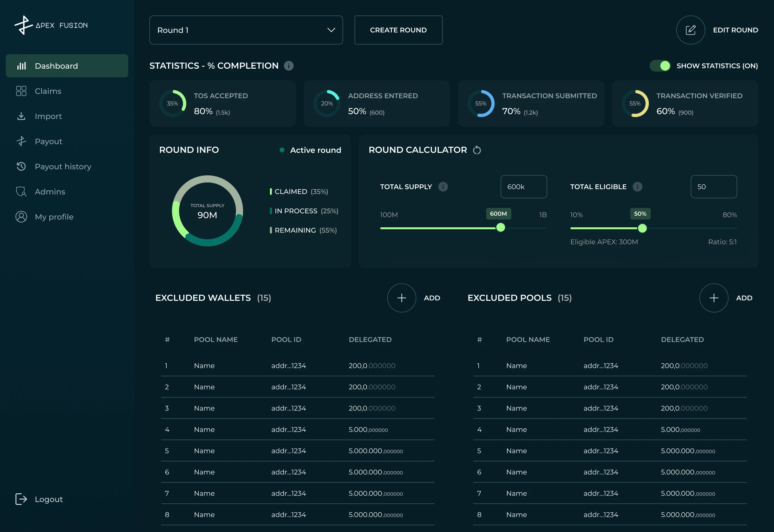Open the Import section
Screen dimensions: 774x532
coord(48,116)
